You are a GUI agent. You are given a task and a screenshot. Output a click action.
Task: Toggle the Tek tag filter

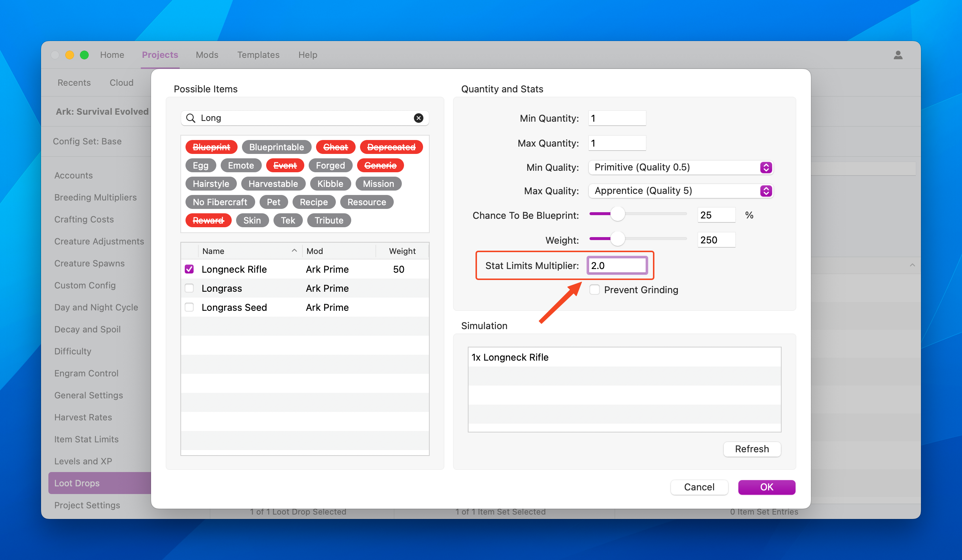(x=288, y=220)
